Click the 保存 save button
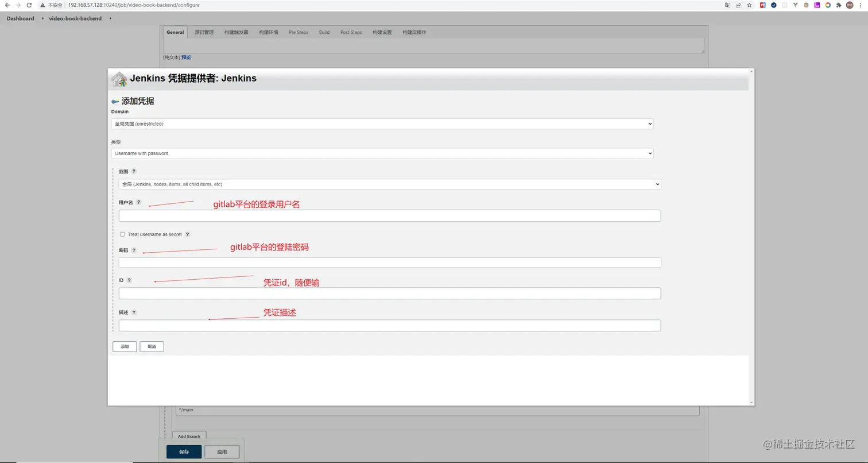This screenshot has width=868, height=463. point(184,452)
